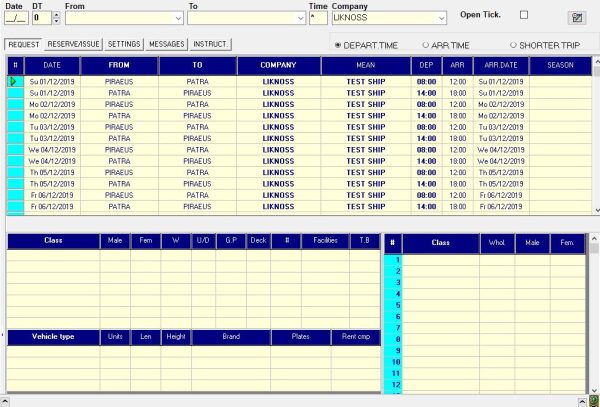Click the DATE column header
Image resolution: width=600 pixels, height=407 pixels.
52,65
